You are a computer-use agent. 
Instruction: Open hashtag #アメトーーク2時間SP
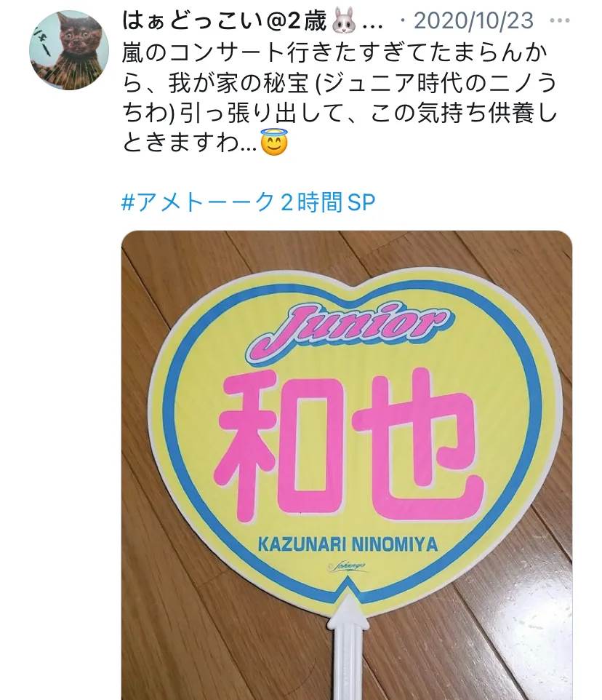249,202
